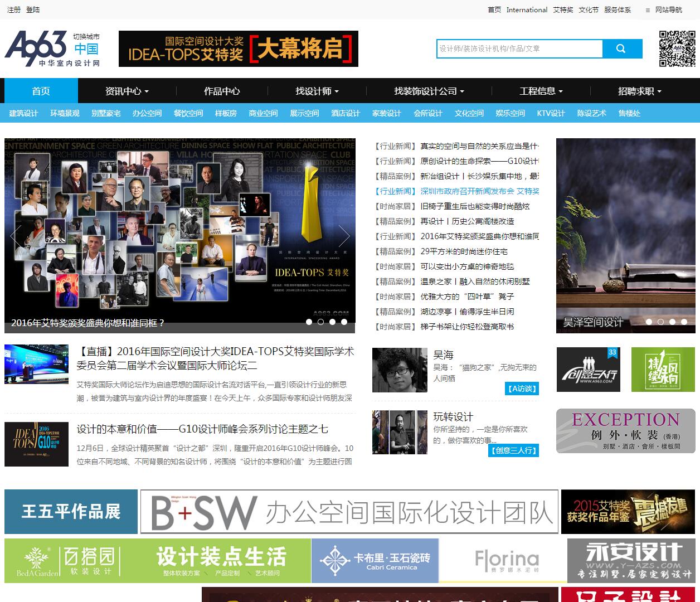Select second dot of main slideshow

[x=320, y=322]
